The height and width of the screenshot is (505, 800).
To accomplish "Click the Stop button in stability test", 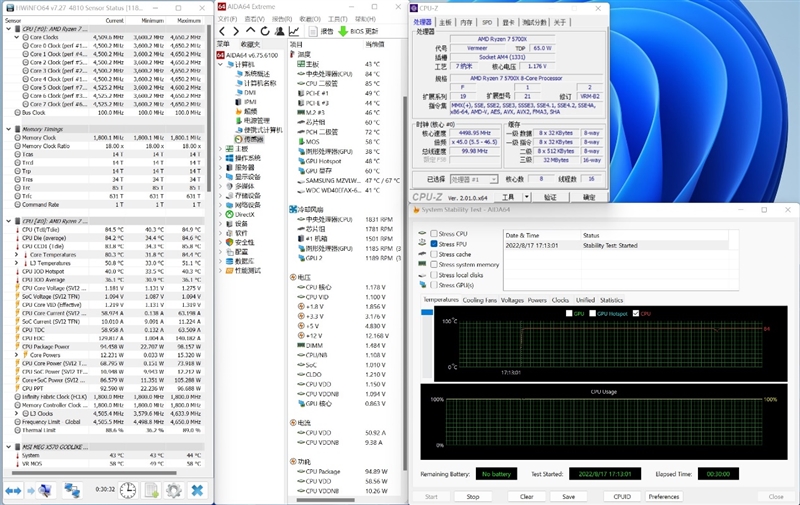I will click(x=472, y=496).
